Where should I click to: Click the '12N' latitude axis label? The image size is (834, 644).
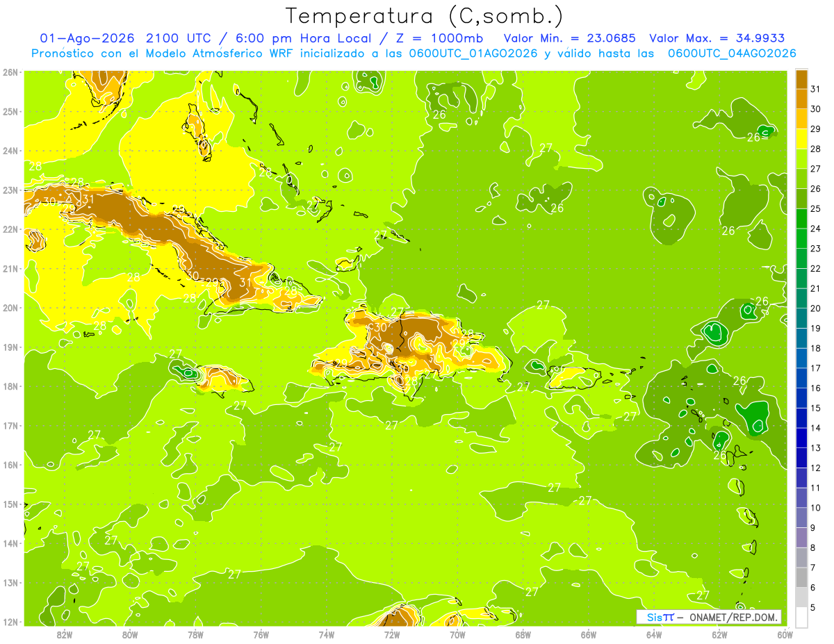[10, 622]
